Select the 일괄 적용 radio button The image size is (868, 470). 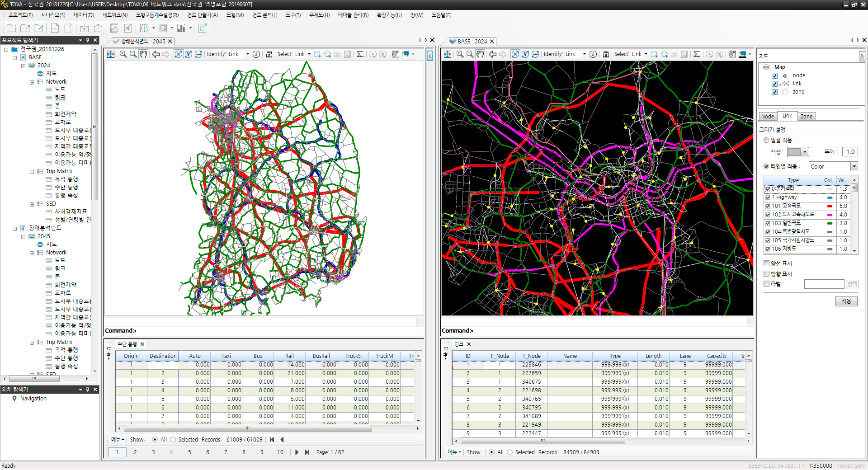[766, 140]
